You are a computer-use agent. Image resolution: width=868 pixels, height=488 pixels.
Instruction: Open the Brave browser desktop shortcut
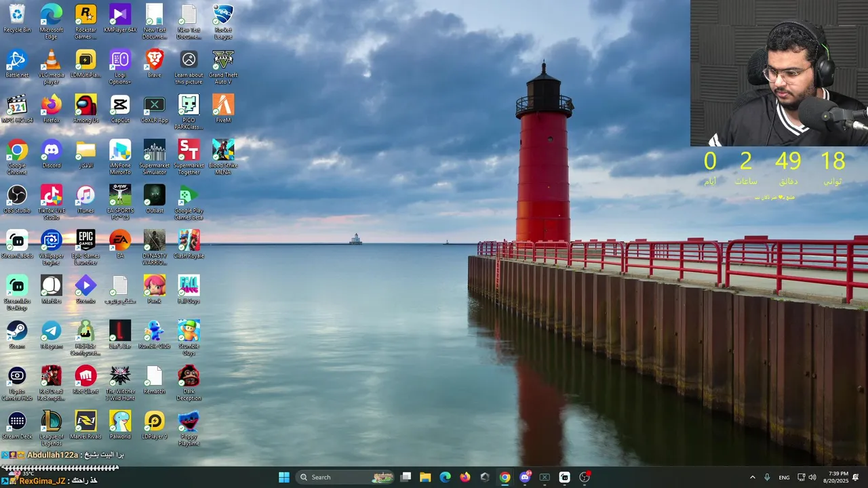point(155,64)
